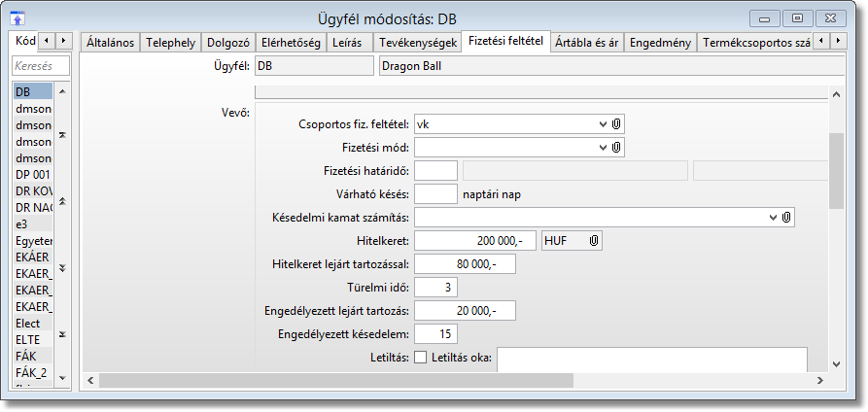Enable the Letiltás checkbox
The image size is (868, 412).
click(x=421, y=357)
